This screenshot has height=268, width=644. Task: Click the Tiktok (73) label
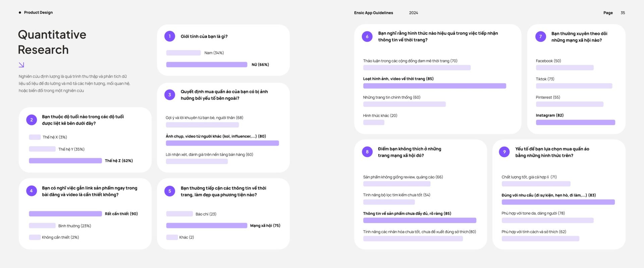(x=545, y=79)
